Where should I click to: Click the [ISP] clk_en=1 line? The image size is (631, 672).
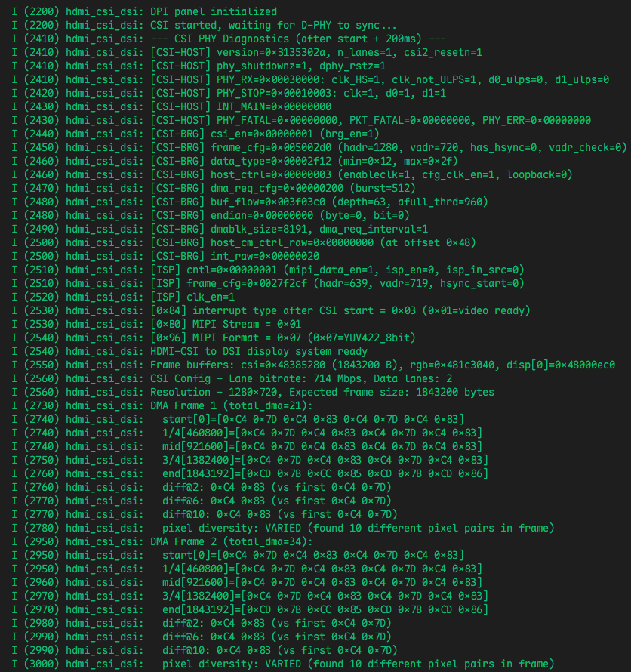[123, 297]
